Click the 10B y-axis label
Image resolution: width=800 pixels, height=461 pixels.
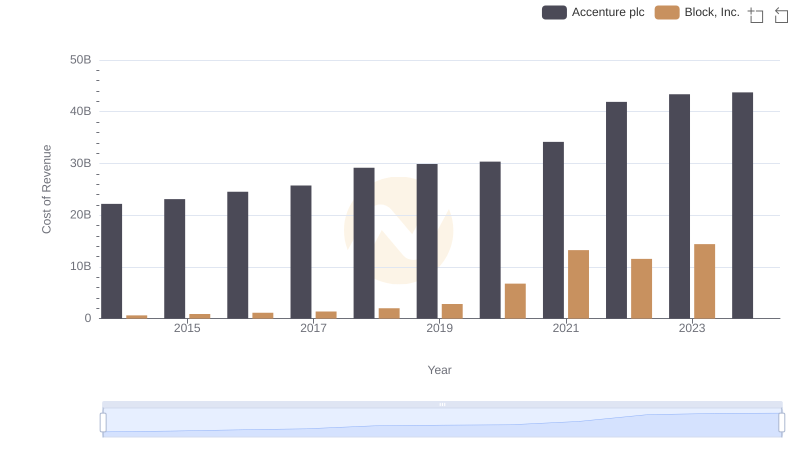click(81, 266)
